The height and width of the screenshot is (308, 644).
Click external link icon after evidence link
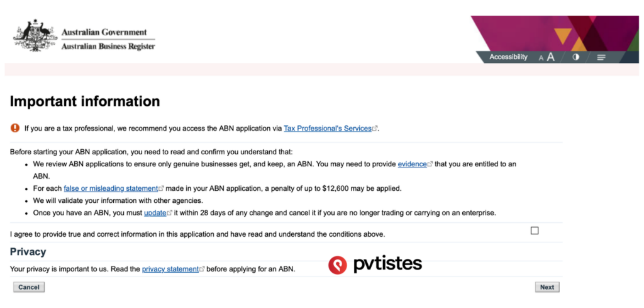click(x=430, y=164)
